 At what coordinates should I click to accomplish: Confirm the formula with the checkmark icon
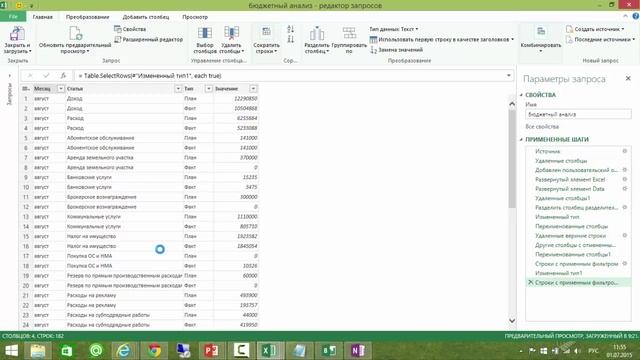[46, 76]
